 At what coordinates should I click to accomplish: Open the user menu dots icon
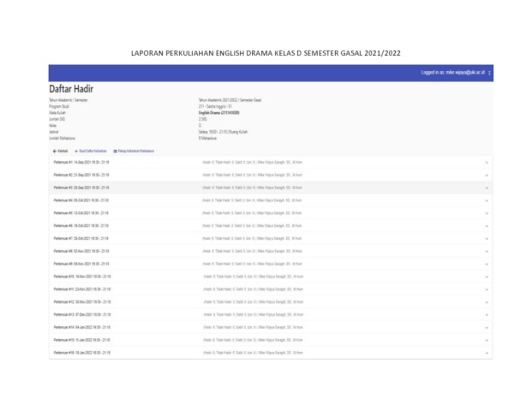coord(489,73)
